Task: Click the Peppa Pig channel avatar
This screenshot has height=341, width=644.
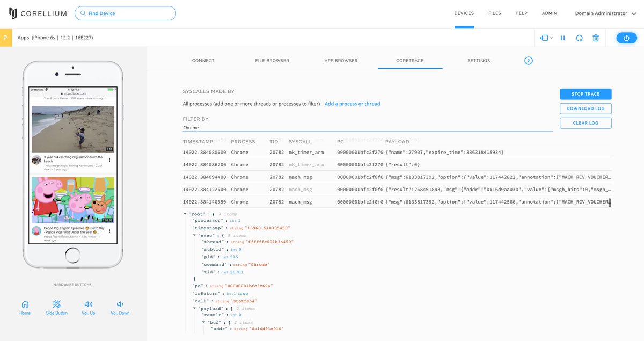Action: pyautogui.click(x=36, y=231)
